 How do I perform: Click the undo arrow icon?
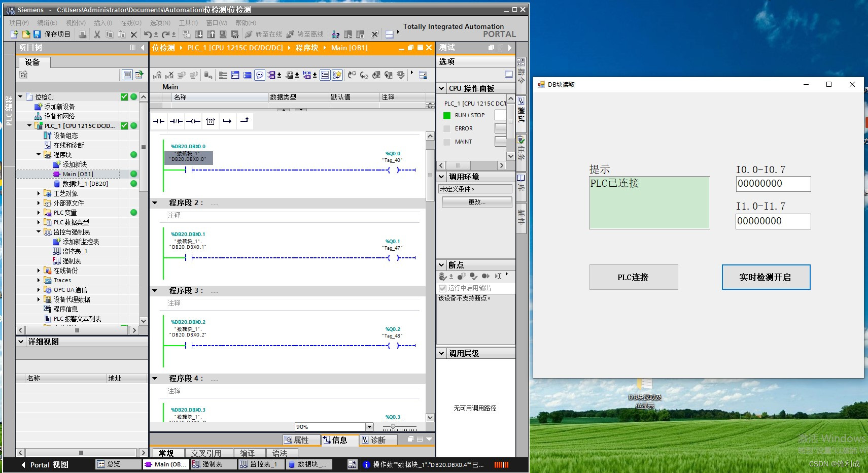[x=148, y=34]
